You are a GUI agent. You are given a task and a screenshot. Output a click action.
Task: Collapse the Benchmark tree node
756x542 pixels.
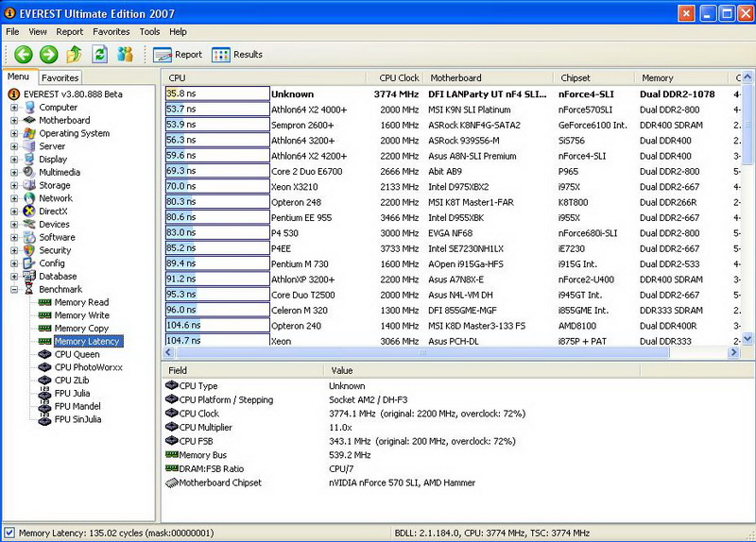[x=14, y=290]
